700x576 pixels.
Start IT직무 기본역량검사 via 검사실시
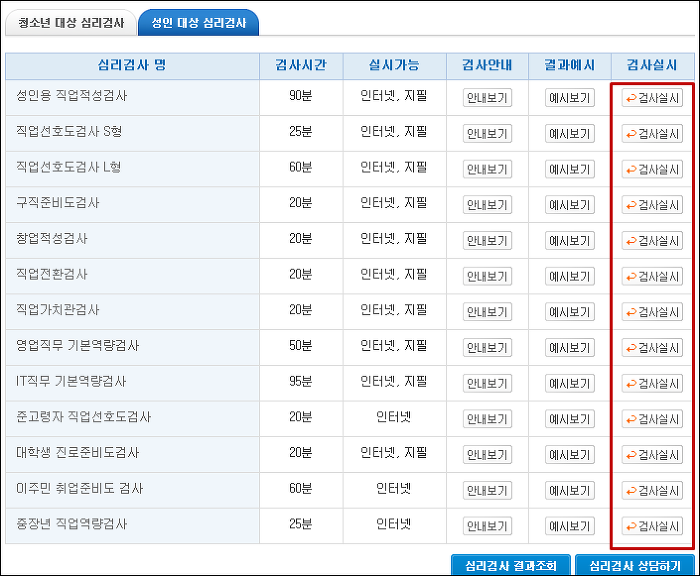(x=652, y=383)
